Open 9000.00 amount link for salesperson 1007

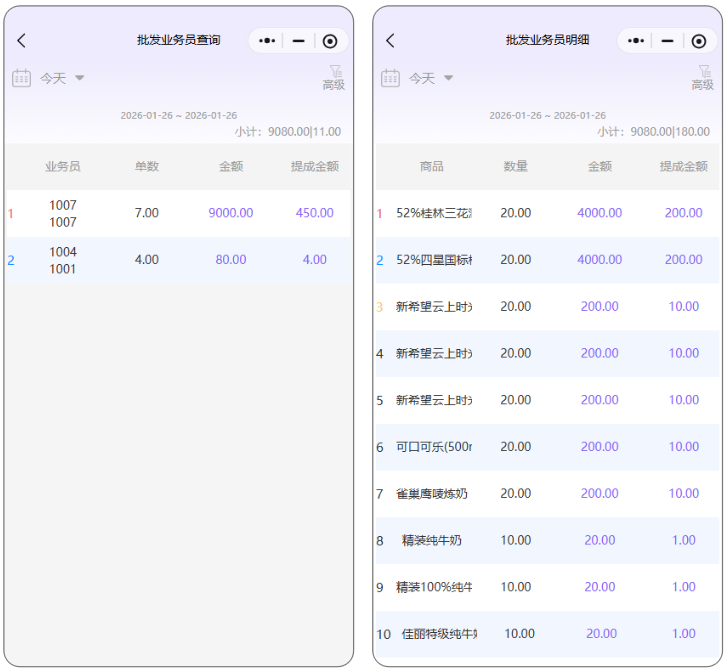tap(230, 213)
